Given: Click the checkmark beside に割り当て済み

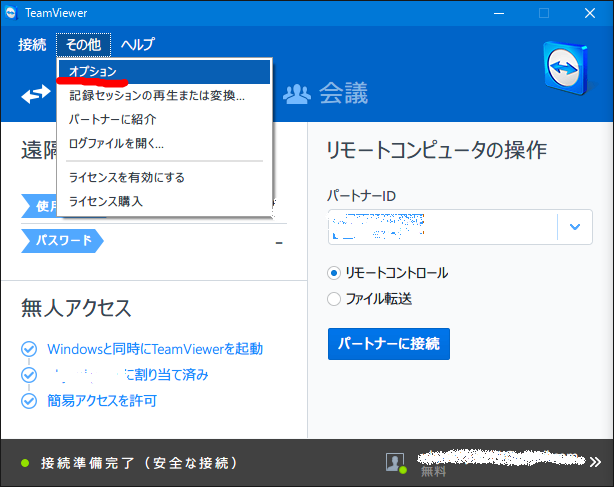Looking at the screenshot, I should [29, 375].
